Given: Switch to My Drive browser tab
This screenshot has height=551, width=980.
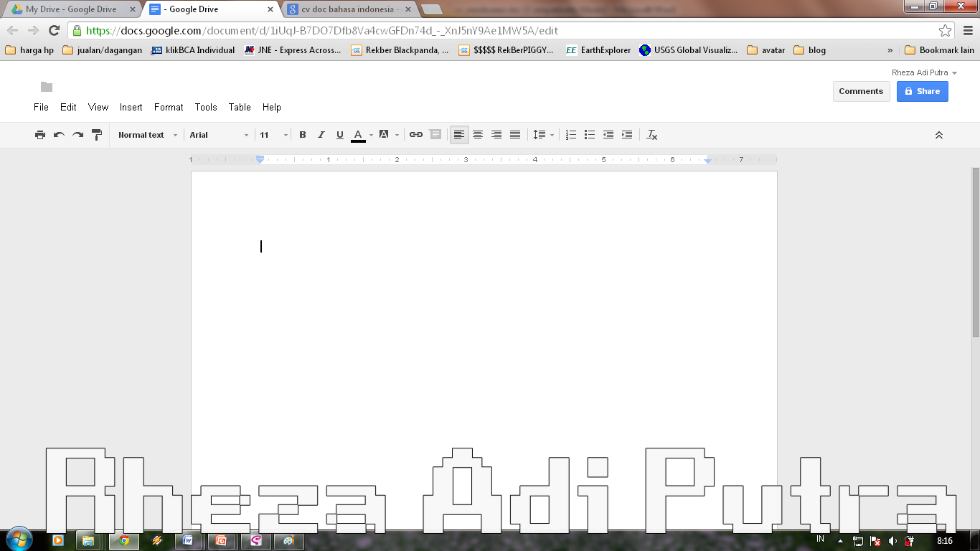Looking at the screenshot, I should point(70,9).
